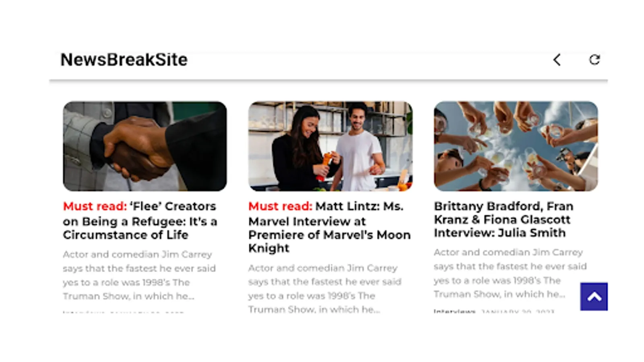Open the toasting glasses photo thumbnail
Viewport: 644px width, 362px height.
(x=516, y=146)
